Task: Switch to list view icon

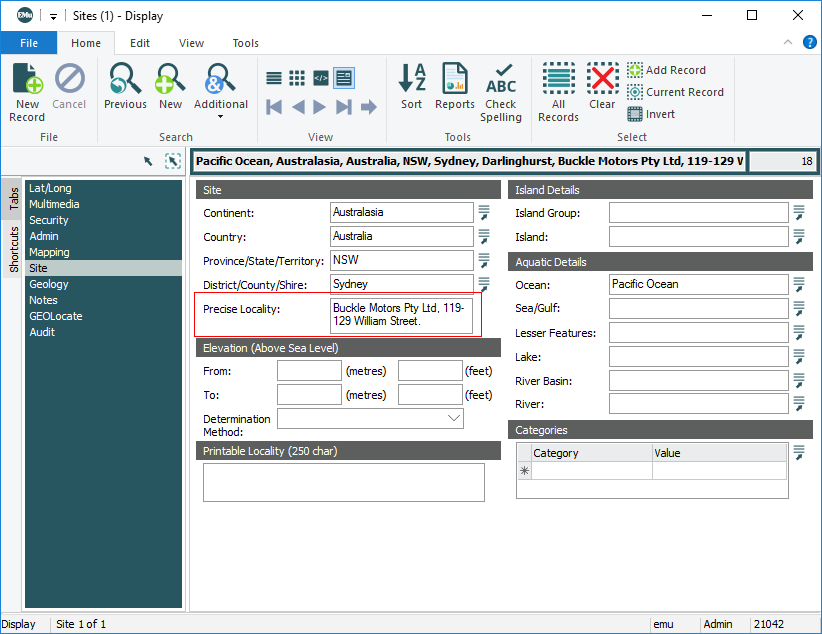Action: (273, 78)
